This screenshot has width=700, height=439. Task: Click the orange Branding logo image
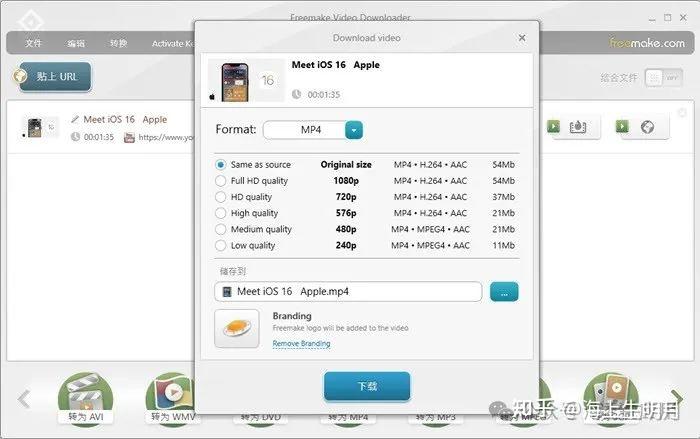tap(237, 328)
